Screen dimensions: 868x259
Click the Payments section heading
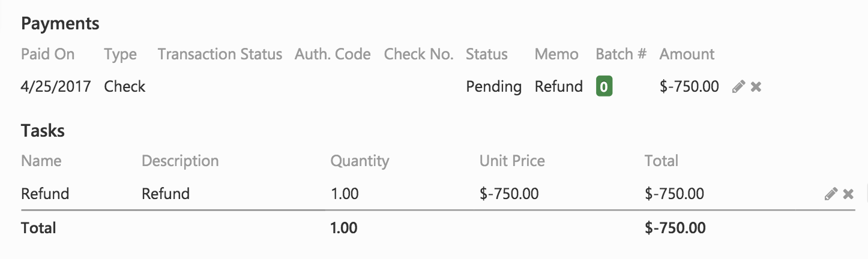pos(60,24)
